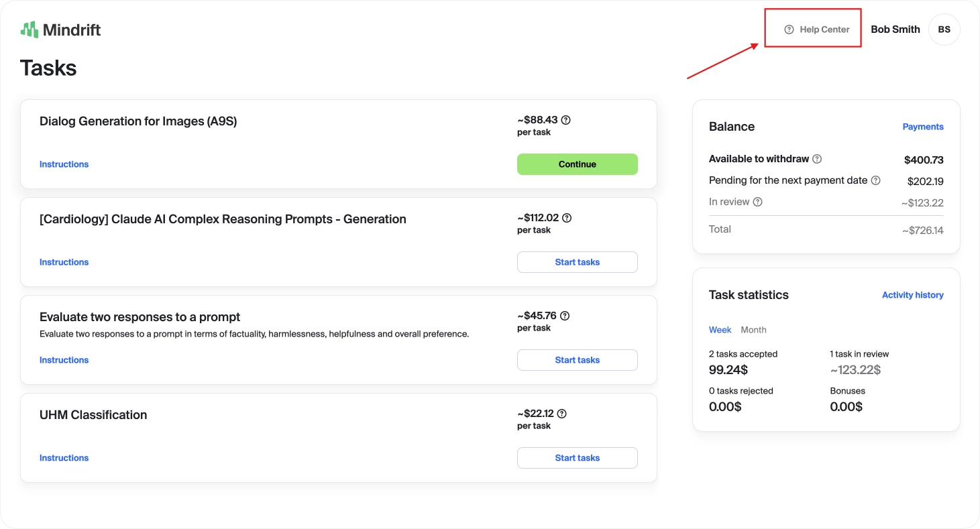Start tasks for UHM Classification
980x529 pixels.
(x=577, y=458)
